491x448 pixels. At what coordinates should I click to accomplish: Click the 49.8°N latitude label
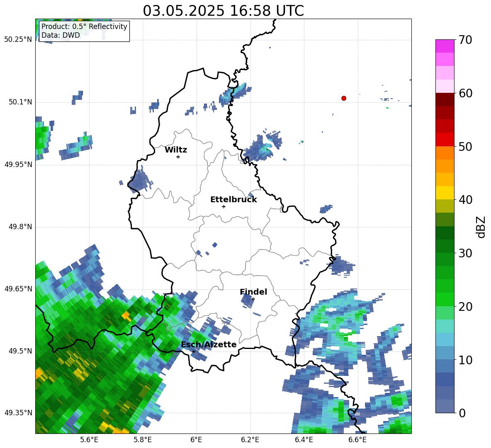20,227
